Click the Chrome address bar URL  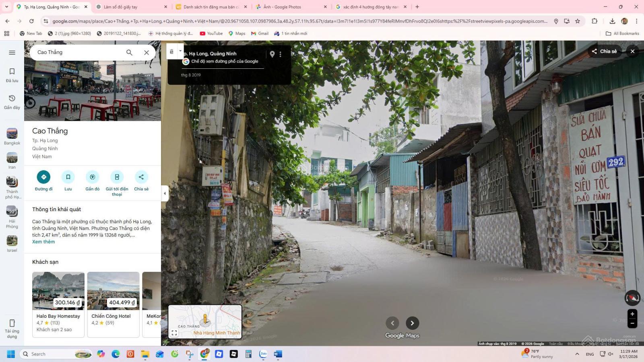pyautogui.click(x=299, y=21)
